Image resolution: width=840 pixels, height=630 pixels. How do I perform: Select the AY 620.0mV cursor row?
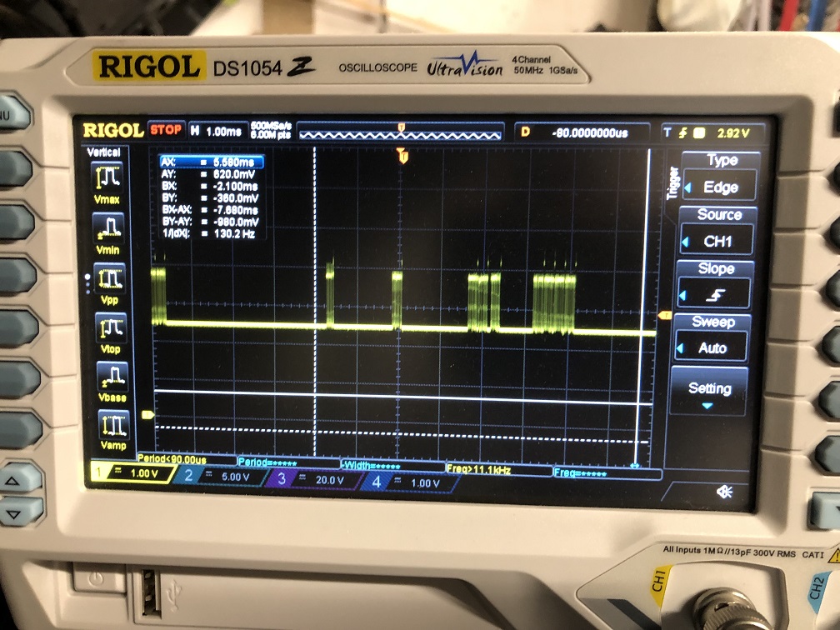(210, 174)
